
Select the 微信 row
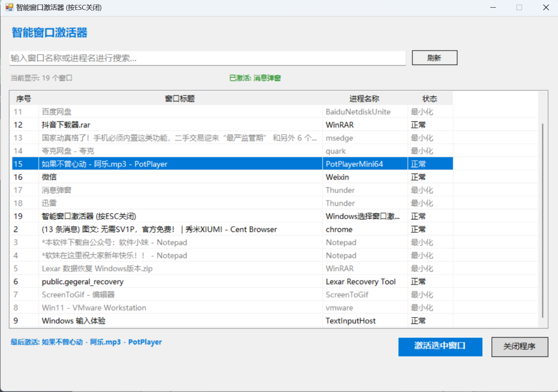click(x=233, y=177)
